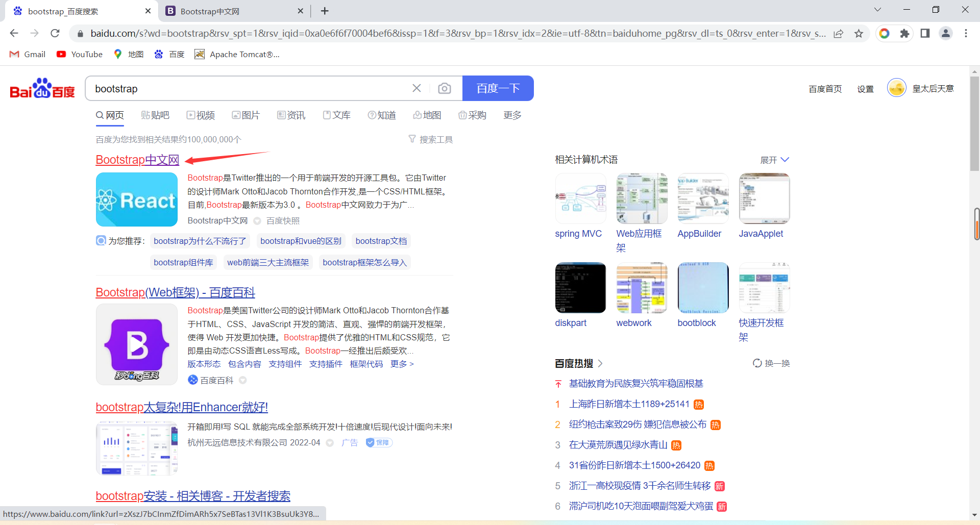Open the Gmail bookmark

[28, 54]
